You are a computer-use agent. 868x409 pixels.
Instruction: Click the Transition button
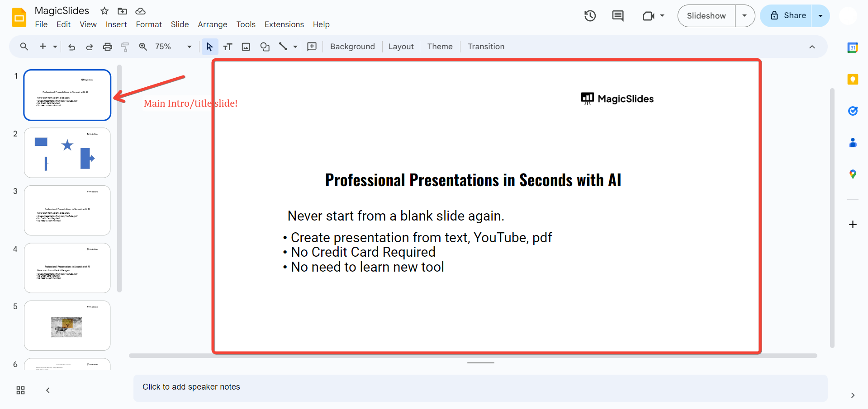point(486,47)
